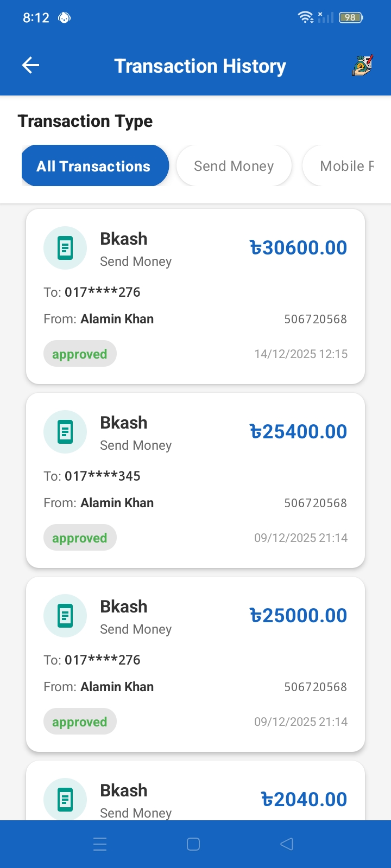This screenshot has width=391, height=868.
Task: Open the money hand icon in header
Action: tap(362, 66)
